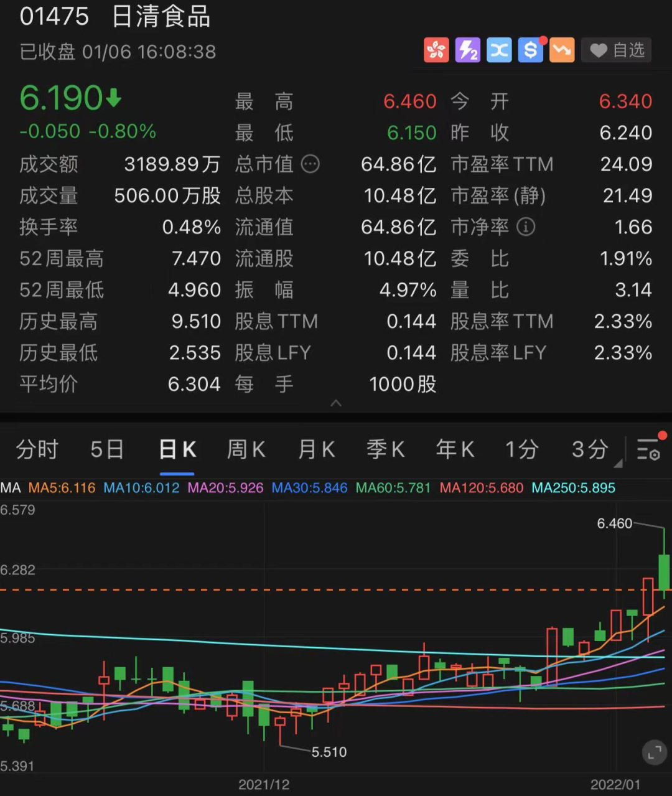Screen dimensions: 672x796
Task: Tap the latest green candlestick on chart
Action: (664, 572)
